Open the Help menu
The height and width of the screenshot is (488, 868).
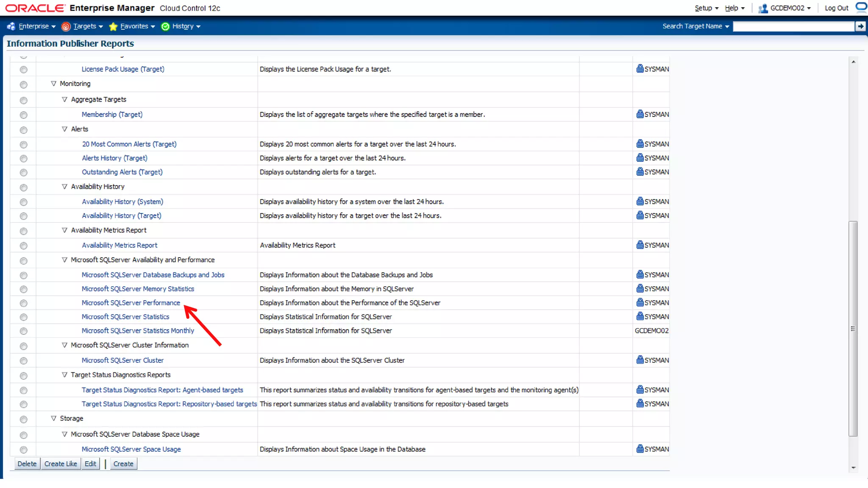point(734,8)
